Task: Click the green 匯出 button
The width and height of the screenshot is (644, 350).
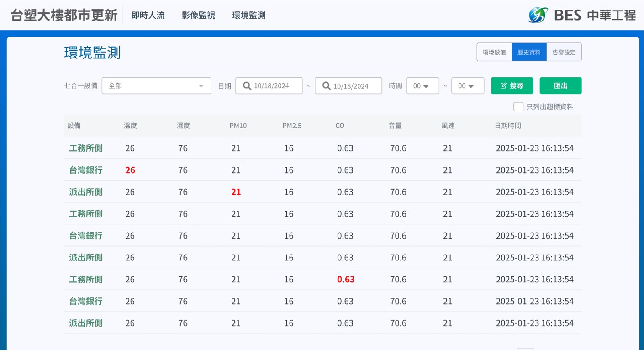Action: [x=560, y=86]
